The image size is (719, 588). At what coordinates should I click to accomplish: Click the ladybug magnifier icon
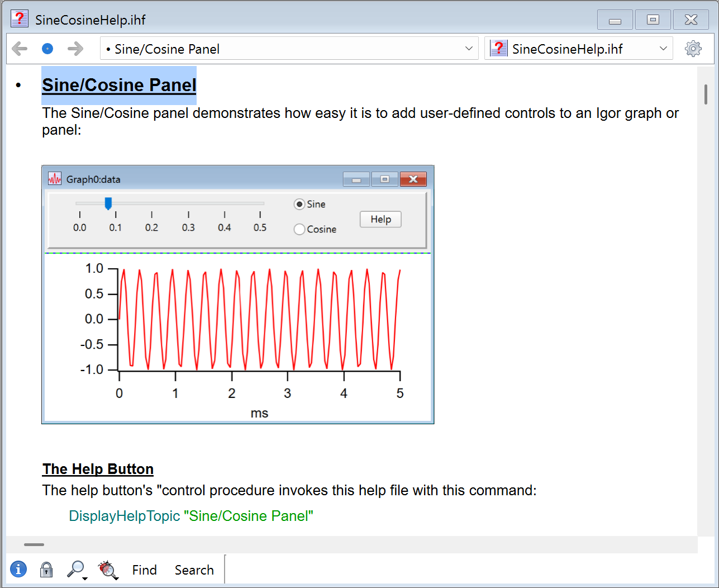(x=107, y=569)
